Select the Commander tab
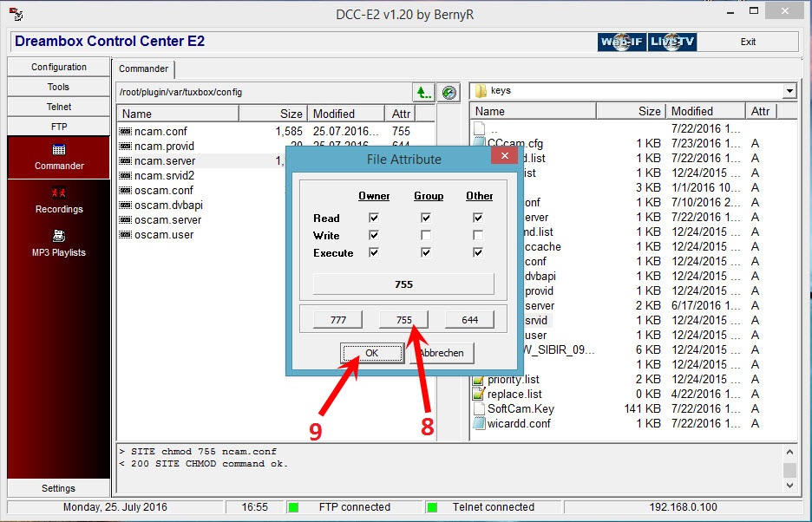Image resolution: width=812 pixels, height=522 pixels. [144, 69]
